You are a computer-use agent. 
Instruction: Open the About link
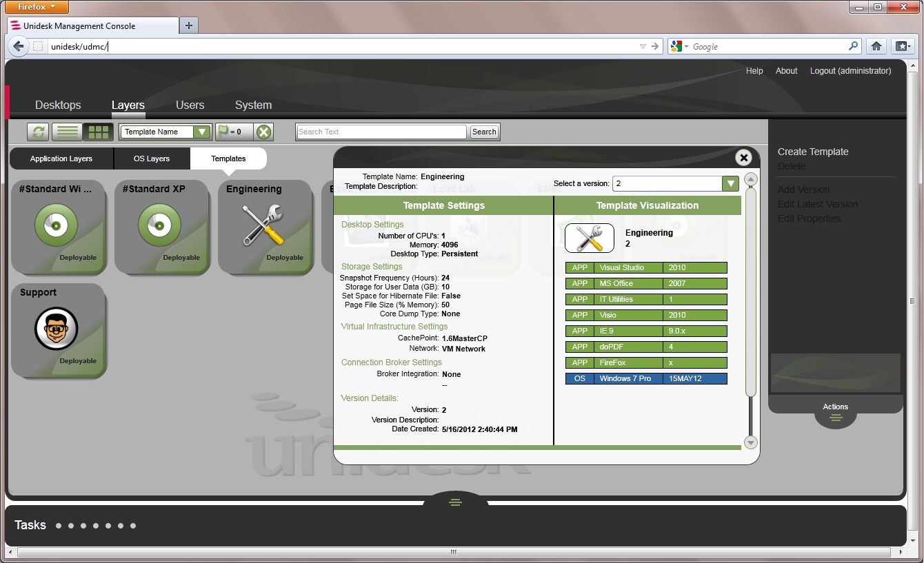point(786,71)
